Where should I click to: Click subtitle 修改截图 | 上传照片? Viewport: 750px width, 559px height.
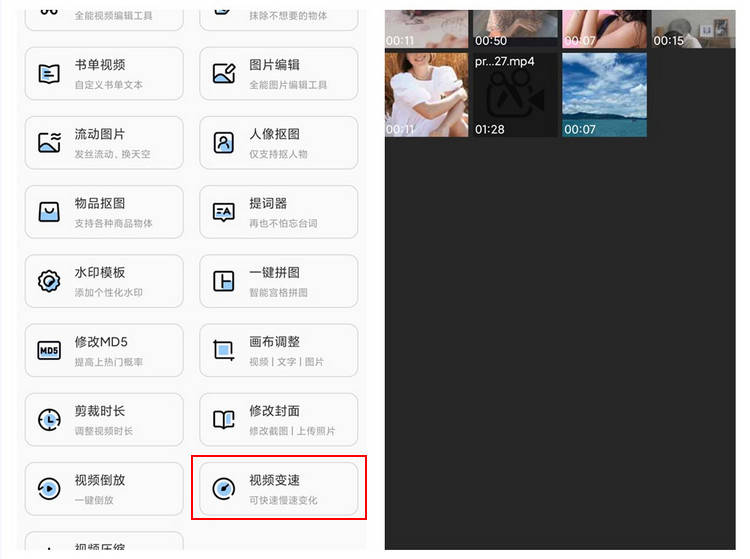pyautogui.click(x=292, y=431)
